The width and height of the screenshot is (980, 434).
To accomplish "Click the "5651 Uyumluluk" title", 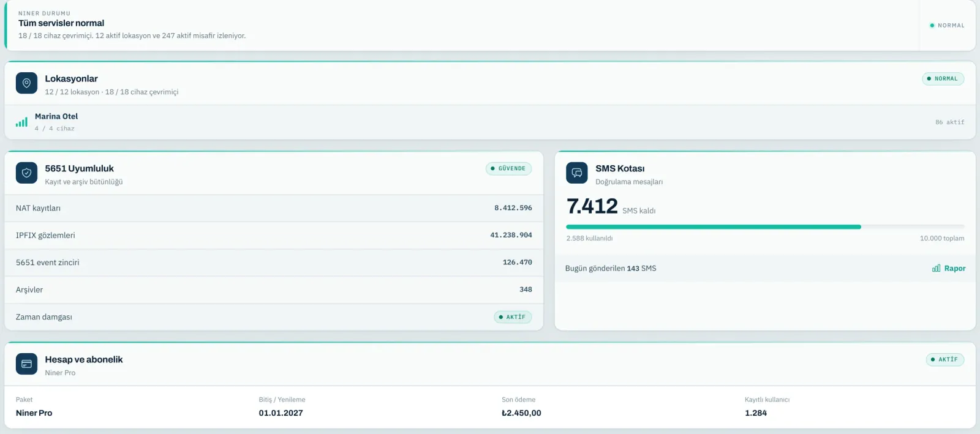I will tap(79, 169).
